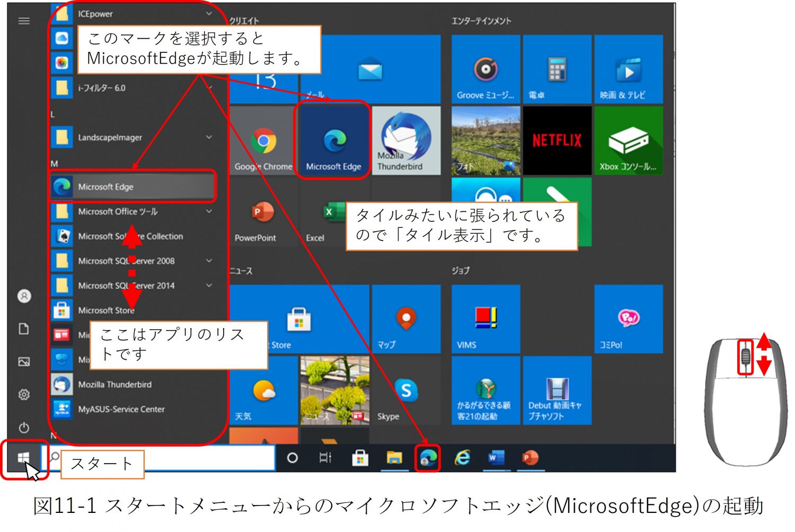Open MyASUS-Service Center in the app list
The height and width of the screenshot is (532, 795).
133,409
